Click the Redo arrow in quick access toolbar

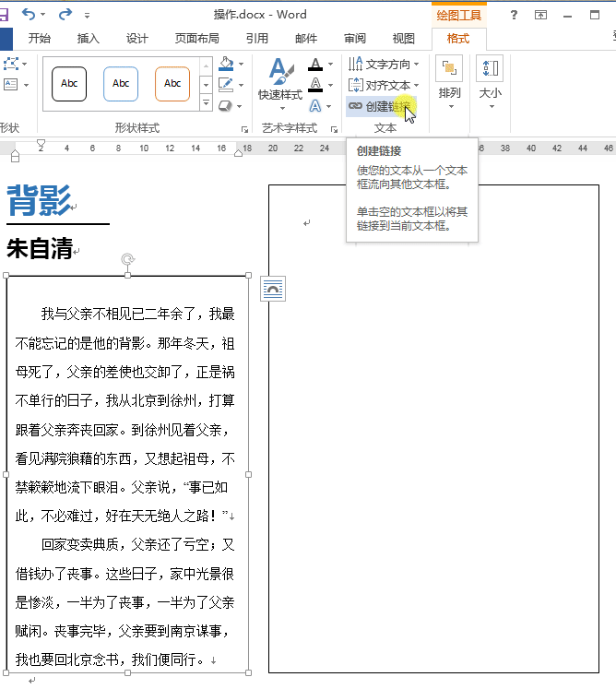click(65, 14)
